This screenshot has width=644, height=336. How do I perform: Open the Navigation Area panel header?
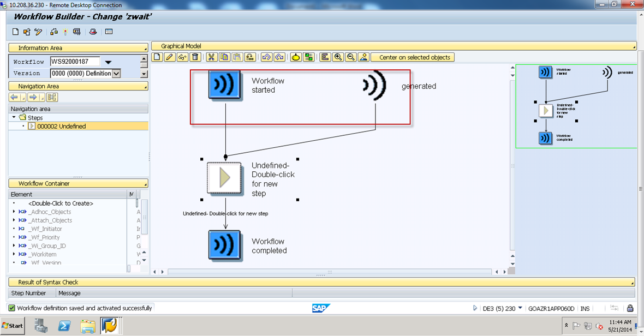tap(78, 86)
